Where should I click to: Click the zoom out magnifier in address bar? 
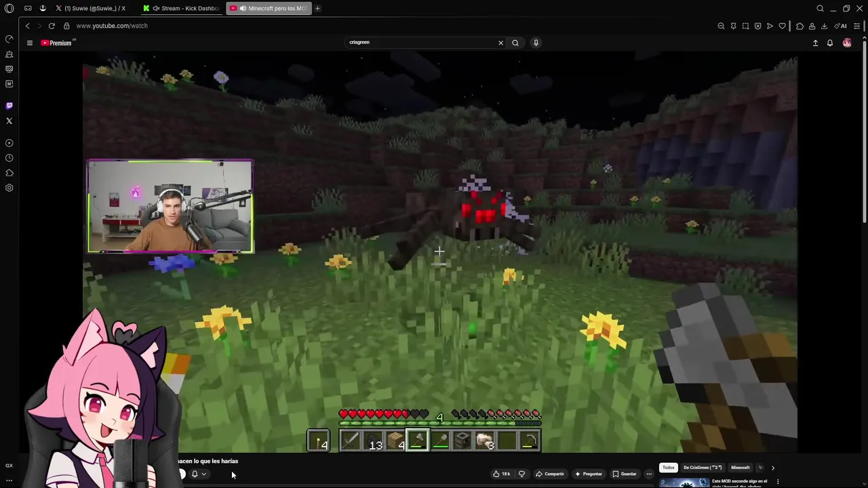pos(721,26)
